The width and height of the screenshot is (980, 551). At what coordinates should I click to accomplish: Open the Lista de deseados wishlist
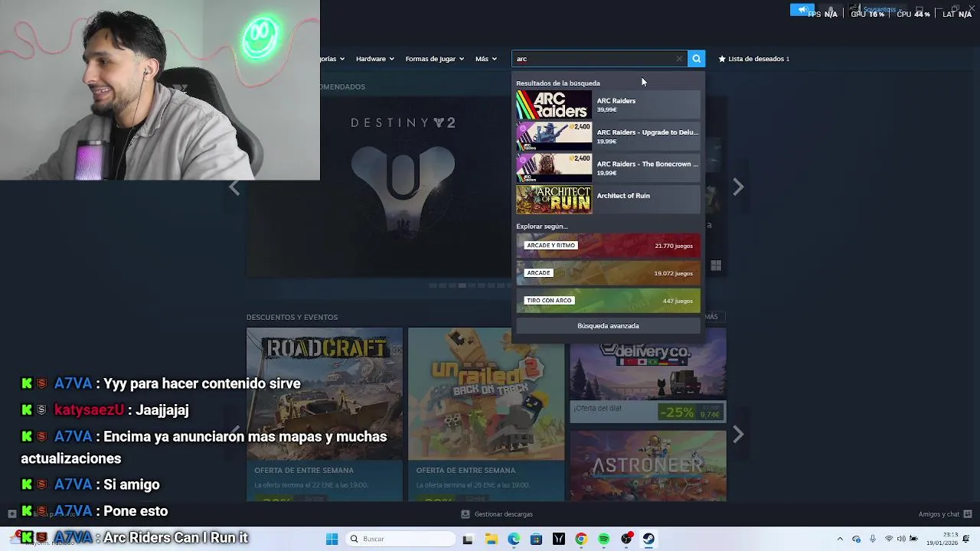753,58
